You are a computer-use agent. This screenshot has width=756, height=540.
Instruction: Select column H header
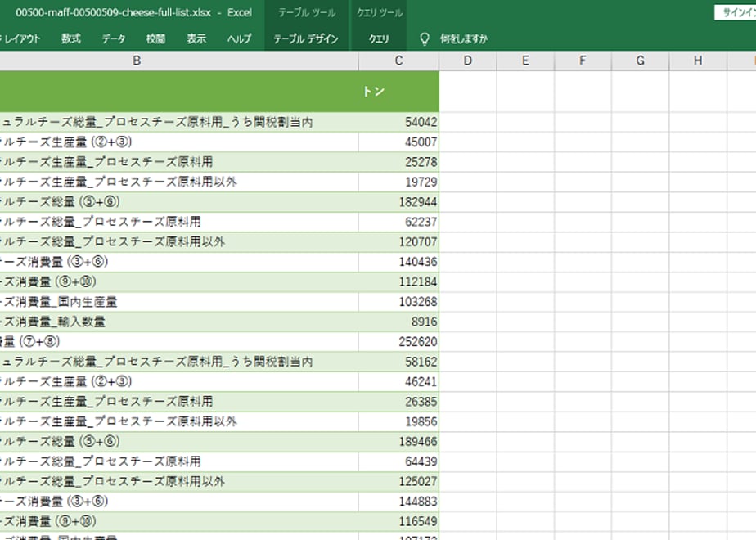pos(698,61)
